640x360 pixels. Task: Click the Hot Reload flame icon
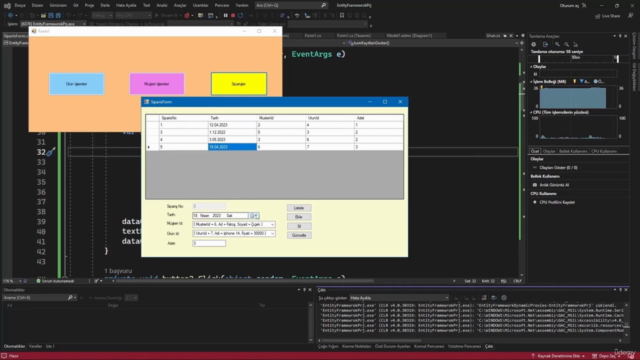187,16
